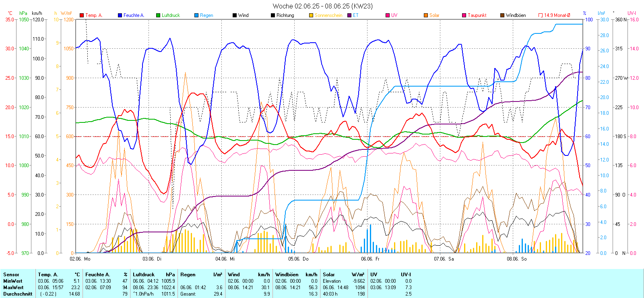
Task: Click the green Luftdruck legend square
Action: pos(158,15)
